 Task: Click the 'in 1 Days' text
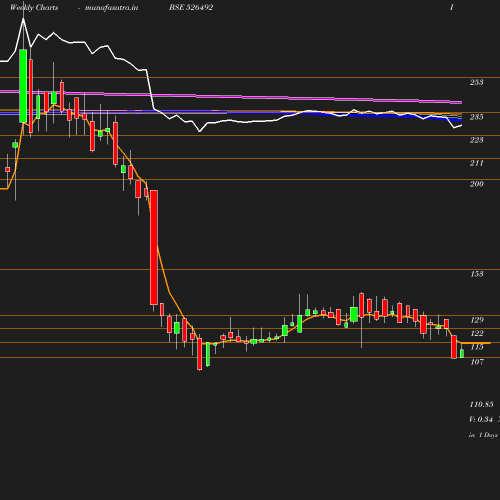click(x=483, y=435)
